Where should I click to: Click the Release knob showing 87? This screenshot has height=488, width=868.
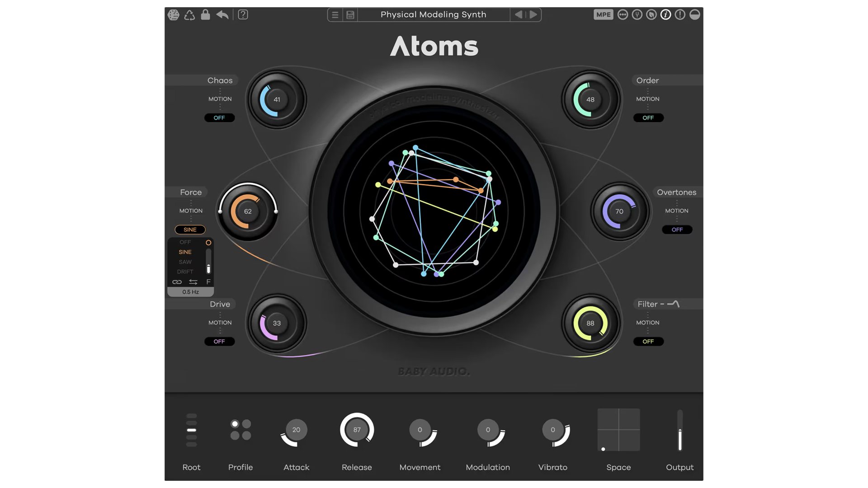click(x=357, y=430)
